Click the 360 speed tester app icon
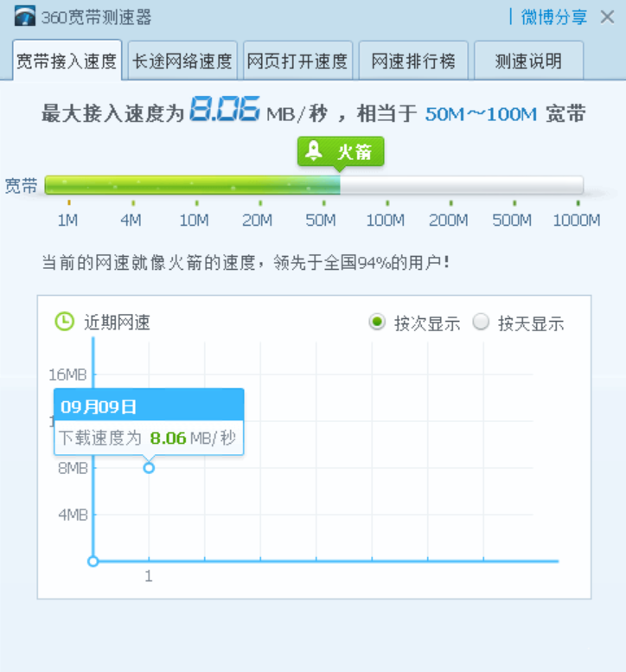The height and width of the screenshot is (672, 626). tap(25, 16)
